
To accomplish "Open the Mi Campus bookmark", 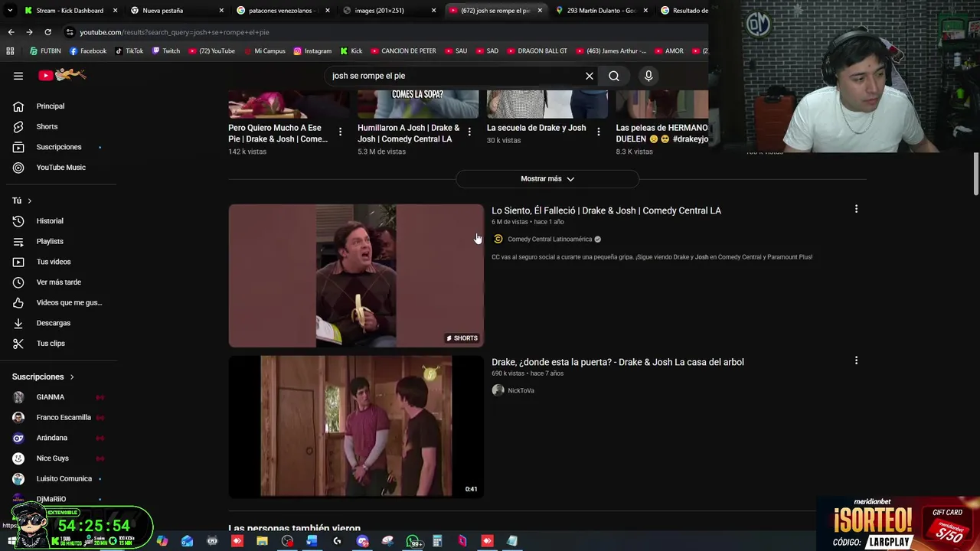I will tap(264, 51).
